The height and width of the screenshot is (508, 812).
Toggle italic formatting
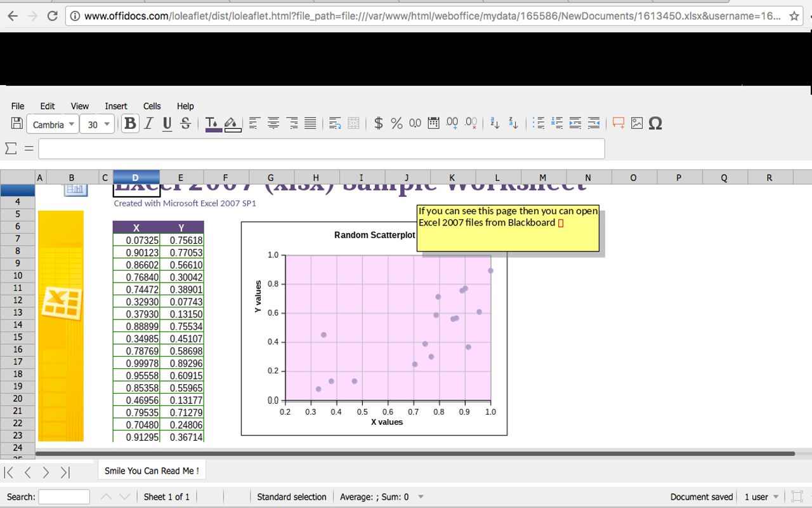(148, 124)
